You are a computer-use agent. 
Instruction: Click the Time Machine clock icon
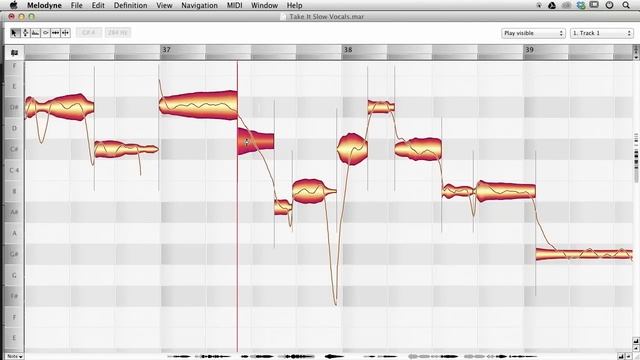coord(609,5)
